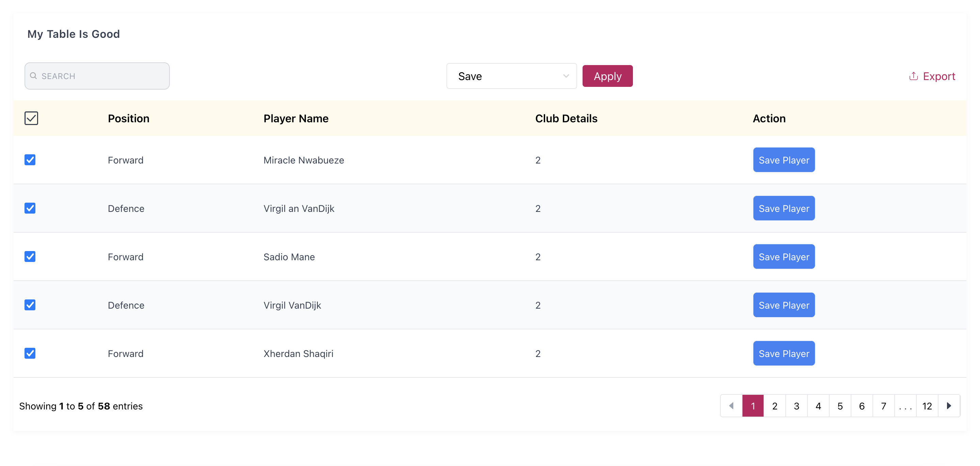Uncheck the checkbox for Sadio Mane row
Image resolution: width=980 pixels, height=466 pixels.
pos(31,257)
